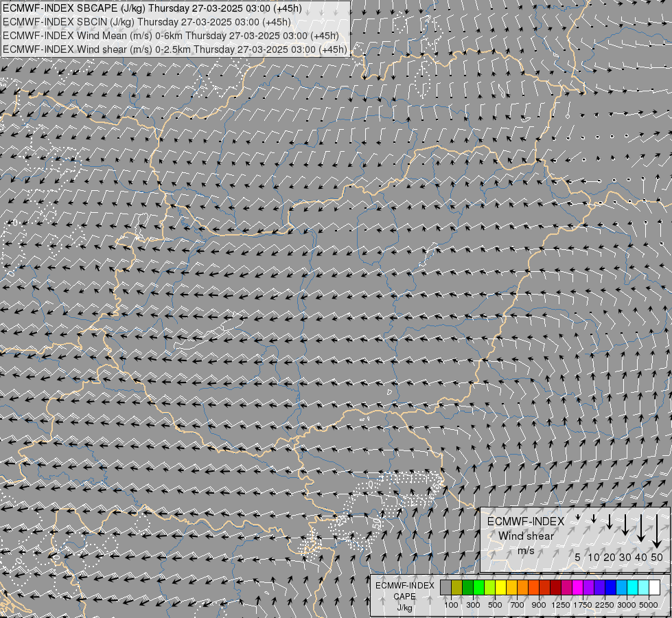
Task: Select the sky blue CAPE swatch
Action: (x=621, y=587)
